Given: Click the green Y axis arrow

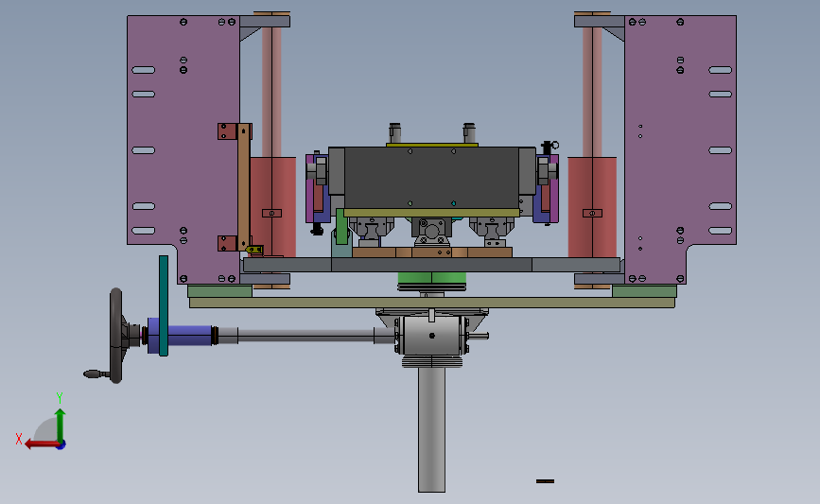Looking at the screenshot, I should click(61, 426).
